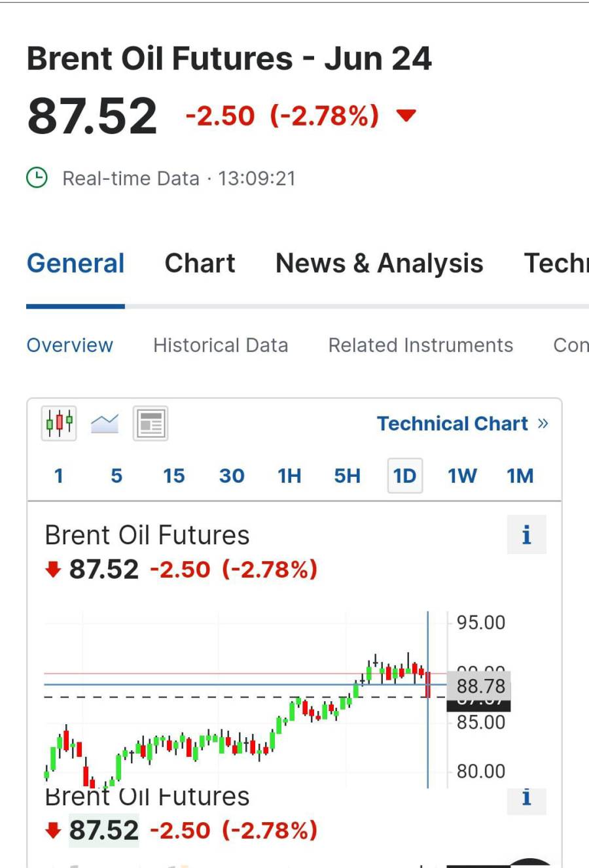
Task: Choose the 1W chart interval
Action: 462,476
